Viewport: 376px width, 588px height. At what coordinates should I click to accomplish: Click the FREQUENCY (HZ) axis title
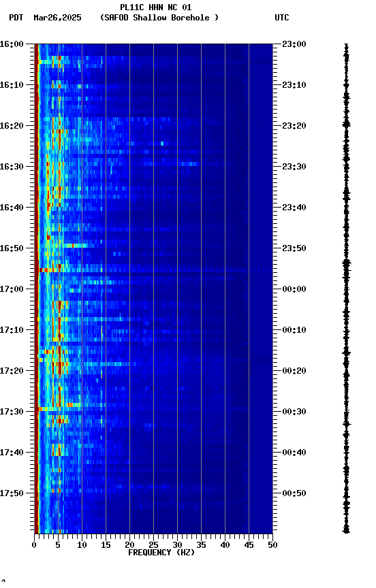tap(161, 553)
